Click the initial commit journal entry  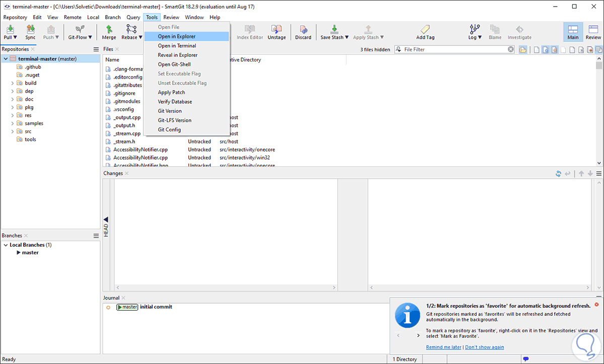click(x=156, y=307)
